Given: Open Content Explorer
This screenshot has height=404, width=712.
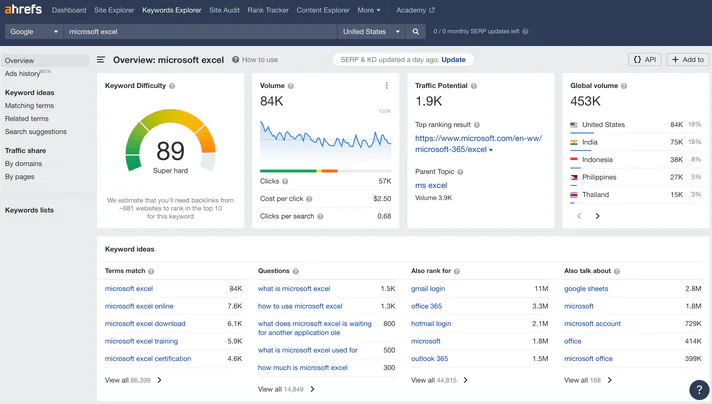Looking at the screenshot, I should pos(323,10).
